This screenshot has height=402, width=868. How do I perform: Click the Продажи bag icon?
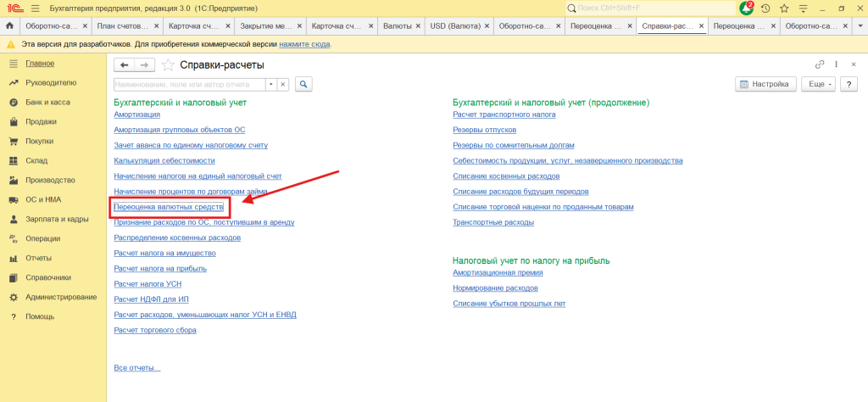14,122
